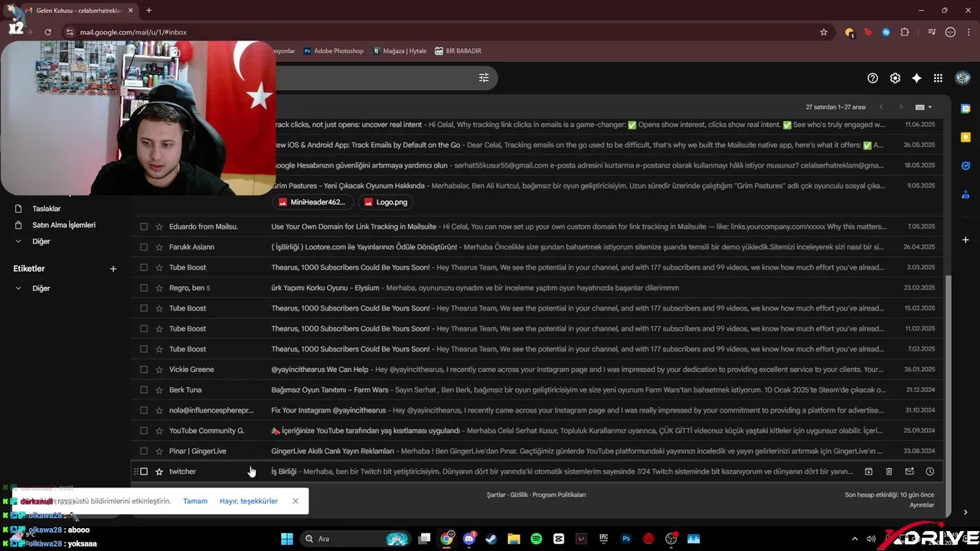
Task: Create new label plus icon
Action: 113,269
